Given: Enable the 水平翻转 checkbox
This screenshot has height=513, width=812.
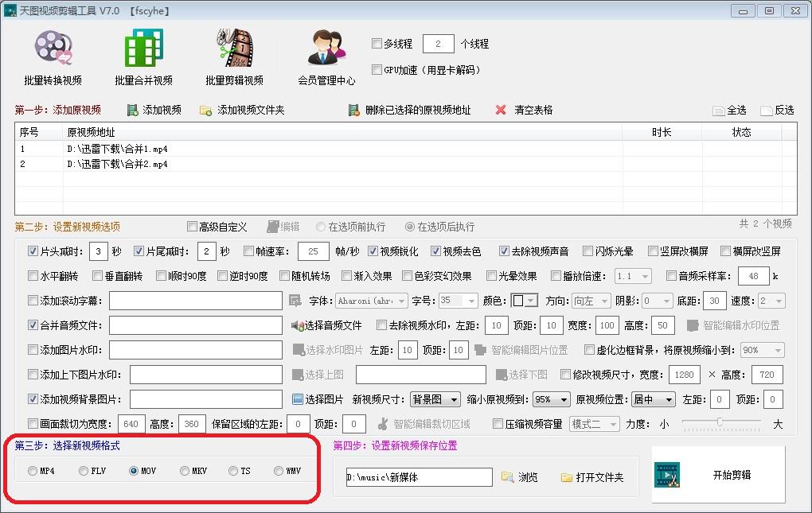Looking at the screenshot, I should pyautogui.click(x=33, y=276).
